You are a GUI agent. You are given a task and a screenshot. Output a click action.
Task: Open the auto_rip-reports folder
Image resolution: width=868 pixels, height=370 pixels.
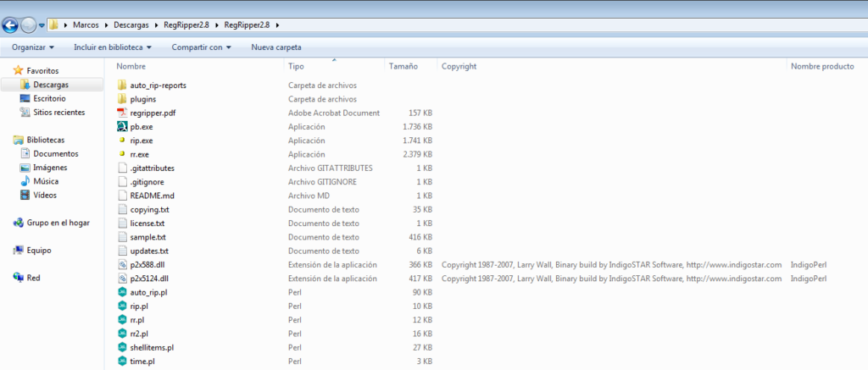pos(158,86)
